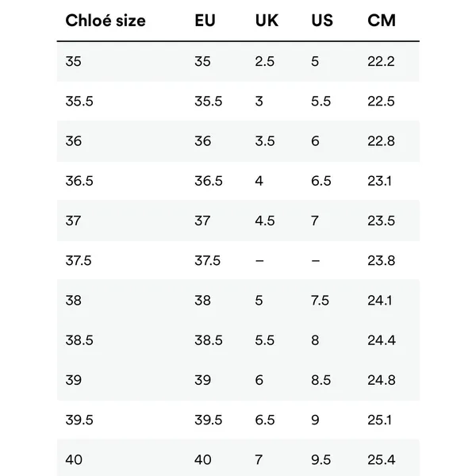Select UK size 6.5 cell

point(265,420)
